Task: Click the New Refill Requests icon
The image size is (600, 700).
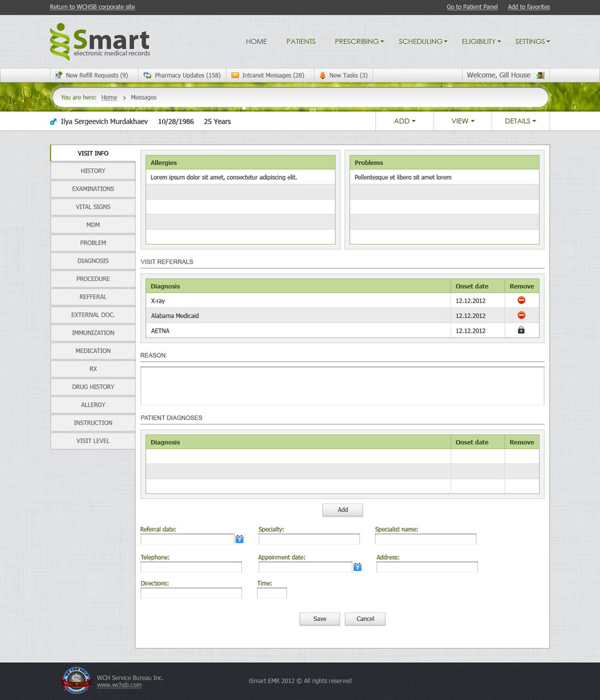Action: click(57, 75)
